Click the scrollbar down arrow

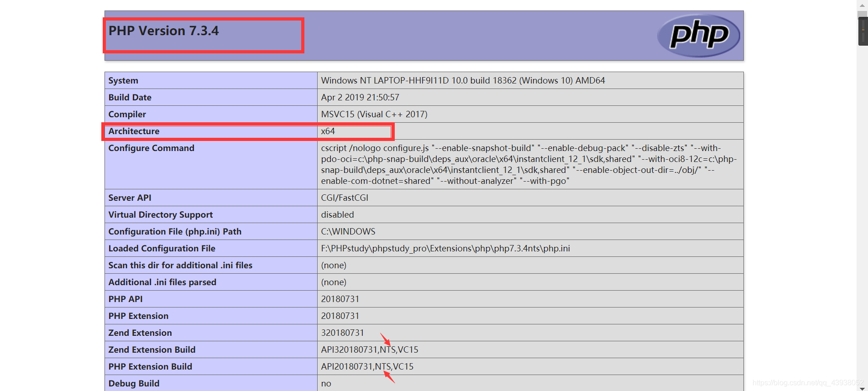[862, 388]
